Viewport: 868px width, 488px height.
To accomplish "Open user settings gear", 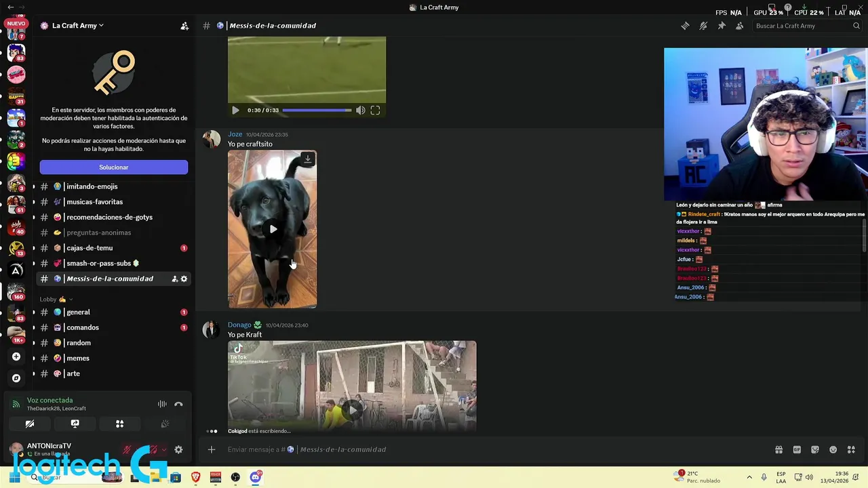I will (x=178, y=449).
